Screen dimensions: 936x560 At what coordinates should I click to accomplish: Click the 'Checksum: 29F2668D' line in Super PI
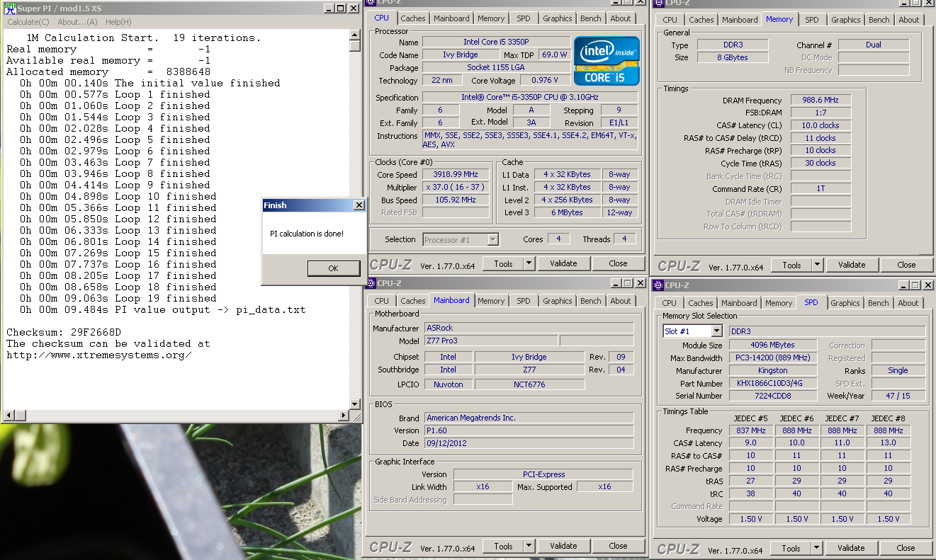click(x=64, y=332)
